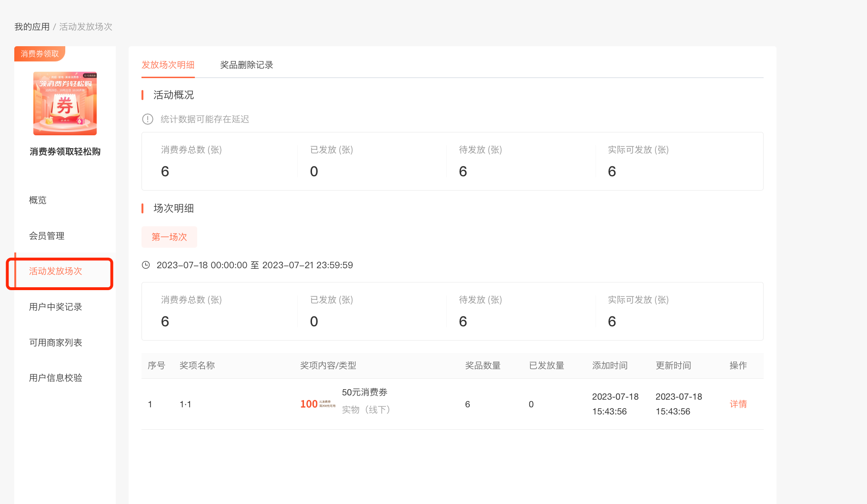Navigate to 可用商家列表 sidebar item
Viewport: 867px width, 504px height.
point(55,343)
